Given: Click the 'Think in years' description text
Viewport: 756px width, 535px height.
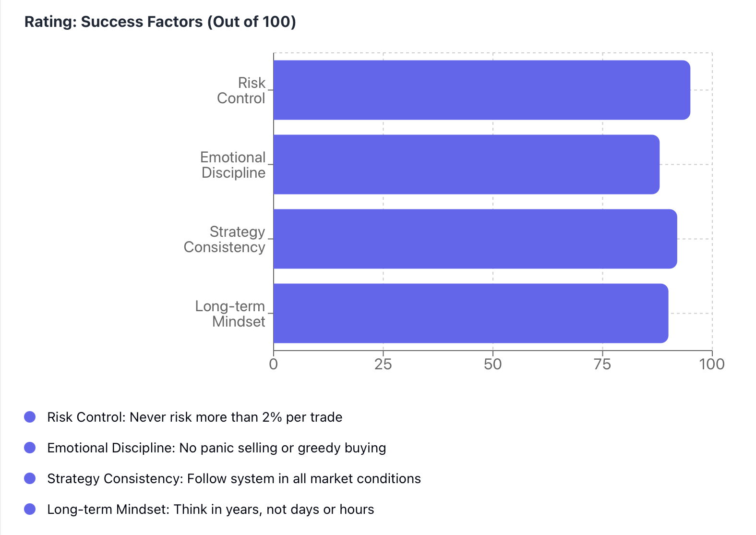Looking at the screenshot, I should [x=274, y=509].
